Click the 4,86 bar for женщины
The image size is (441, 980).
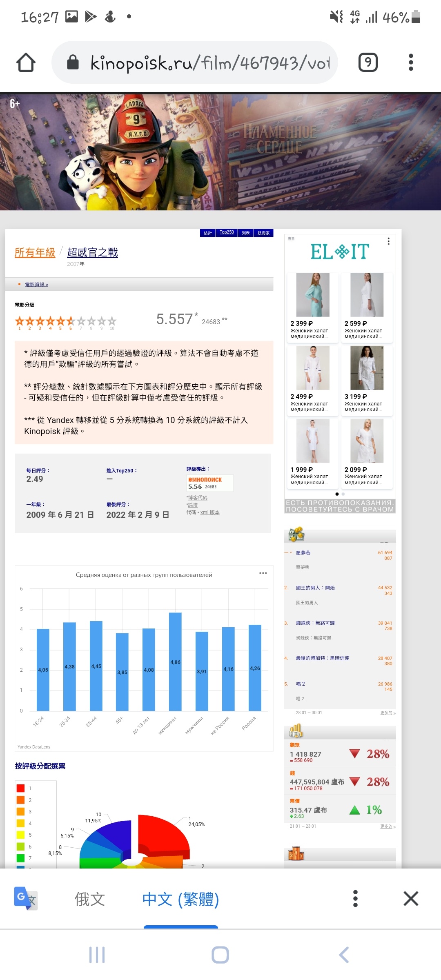pyautogui.click(x=175, y=661)
